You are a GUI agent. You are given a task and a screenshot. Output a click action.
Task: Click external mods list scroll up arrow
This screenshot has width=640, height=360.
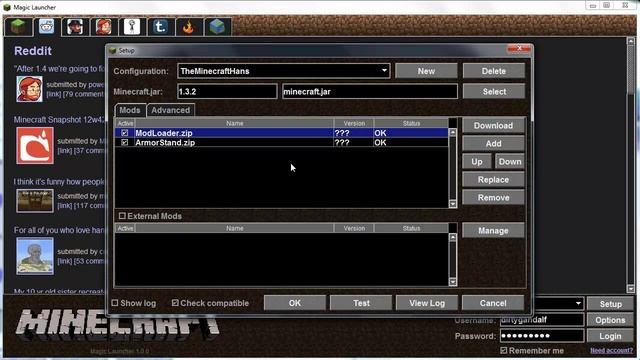tap(453, 238)
